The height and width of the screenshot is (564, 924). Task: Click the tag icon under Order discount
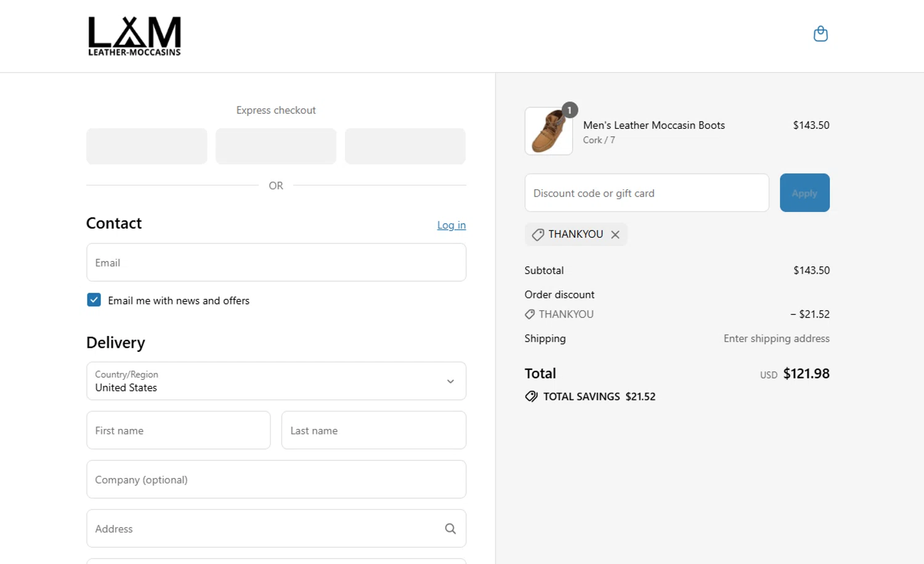[530, 314]
